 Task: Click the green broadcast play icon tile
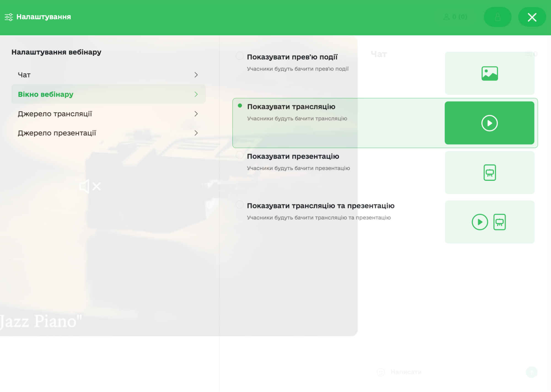click(489, 123)
